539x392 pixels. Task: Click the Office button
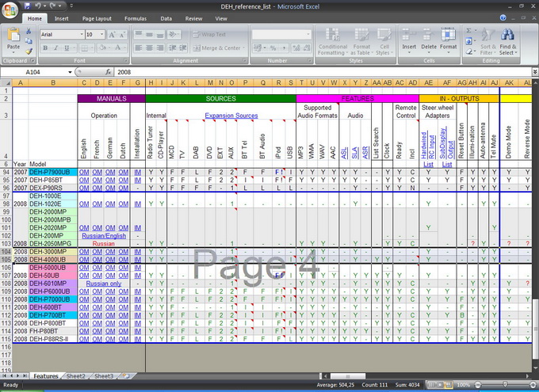pyautogui.click(x=10, y=10)
